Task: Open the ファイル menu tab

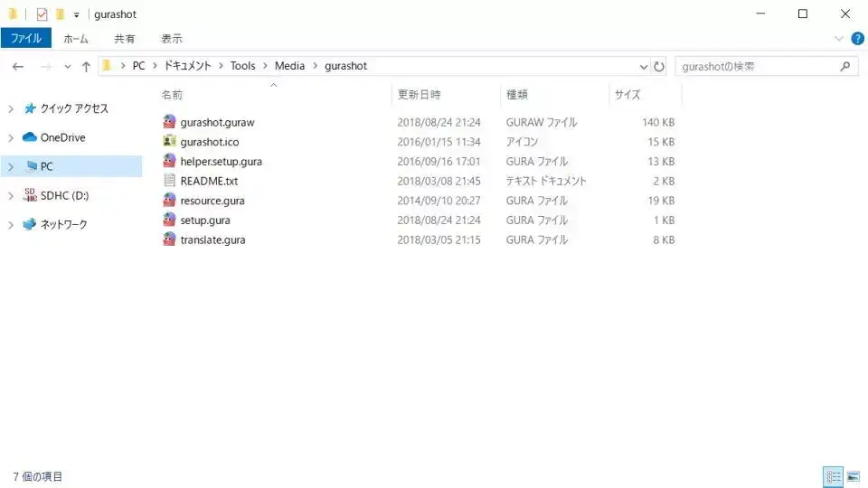Action: pos(25,38)
